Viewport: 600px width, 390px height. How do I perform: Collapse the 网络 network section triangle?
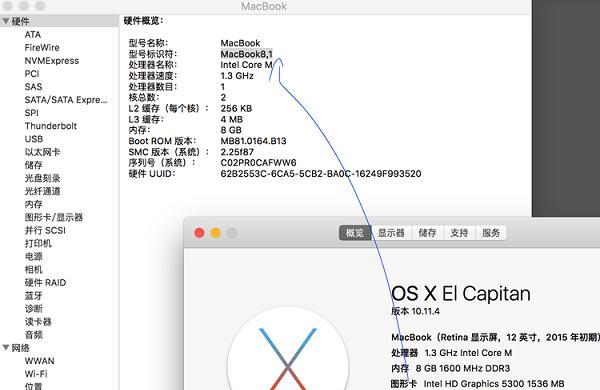(6, 348)
